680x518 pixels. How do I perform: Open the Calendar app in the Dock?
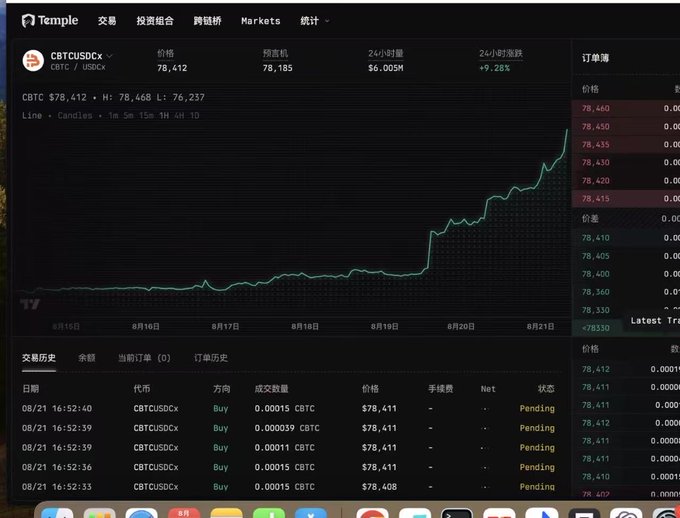click(183, 513)
